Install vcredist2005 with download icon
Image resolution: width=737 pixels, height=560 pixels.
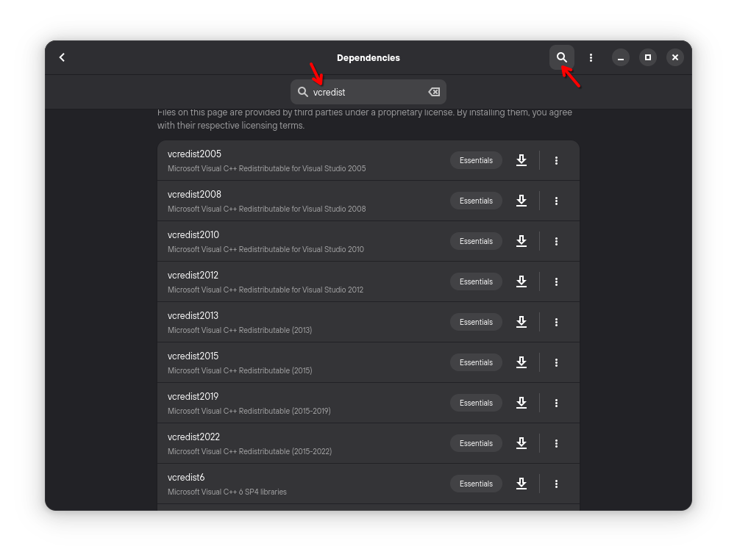521,160
